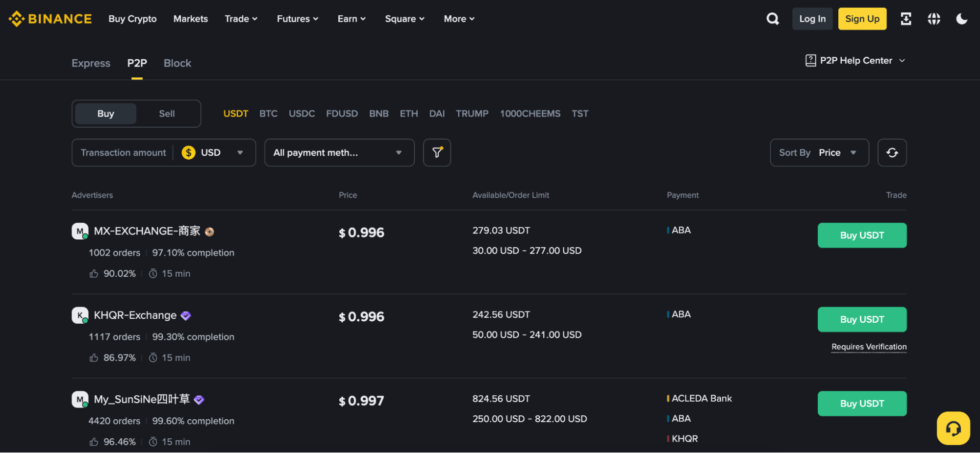Click clock icon in KHQR-Exchange row
This screenshot has height=453, width=980.
point(153,358)
